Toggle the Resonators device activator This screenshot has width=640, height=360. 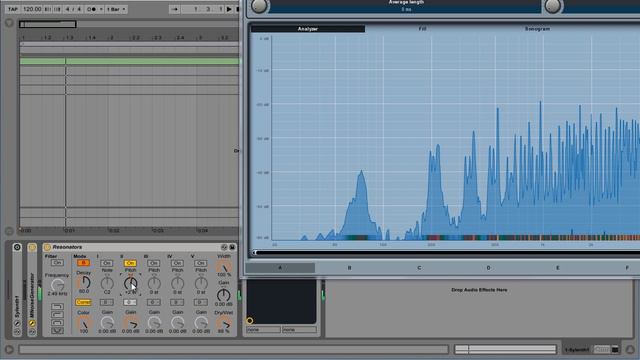(47, 247)
